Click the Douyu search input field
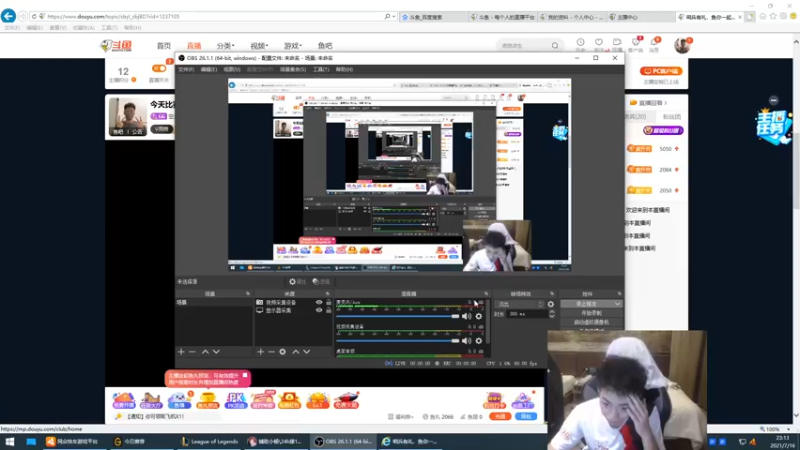Screen dimensions: 800x450 coord(523,46)
